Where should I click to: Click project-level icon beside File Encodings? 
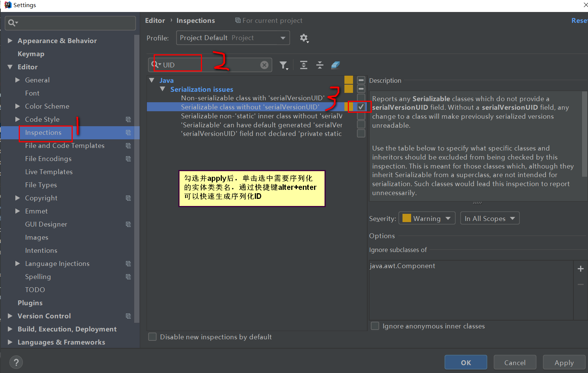point(129,159)
